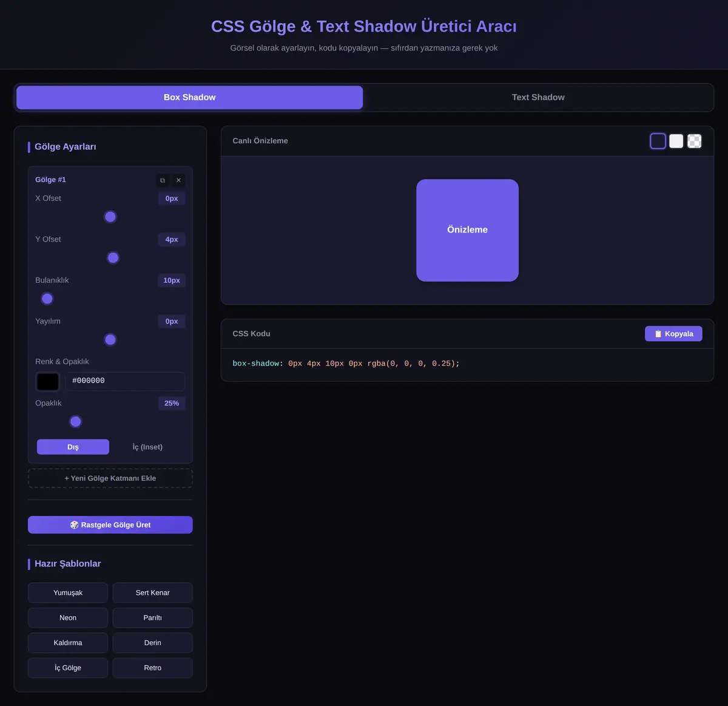Apply the İç Gölge preset
This screenshot has height=706, width=728.
pos(68,668)
